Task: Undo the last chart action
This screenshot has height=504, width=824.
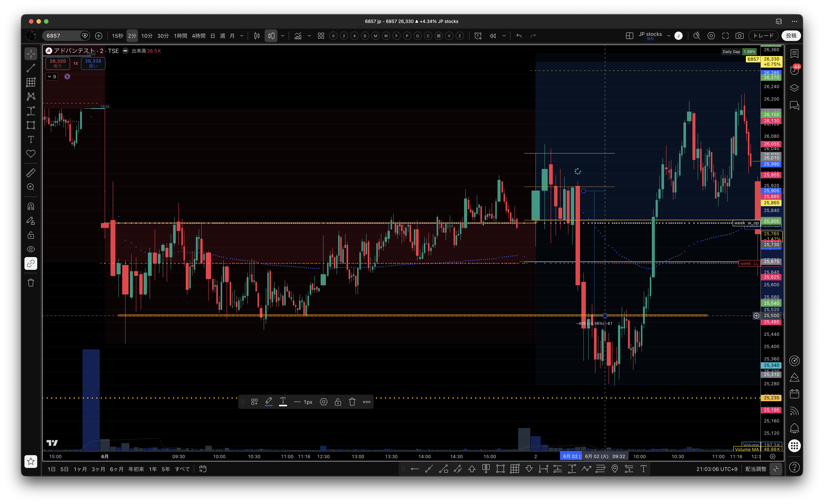Action: coord(519,36)
